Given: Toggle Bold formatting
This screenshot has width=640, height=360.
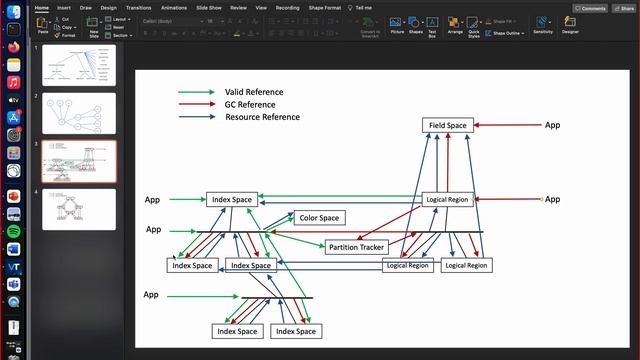Looking at the screenshot, I should (146, 33).
